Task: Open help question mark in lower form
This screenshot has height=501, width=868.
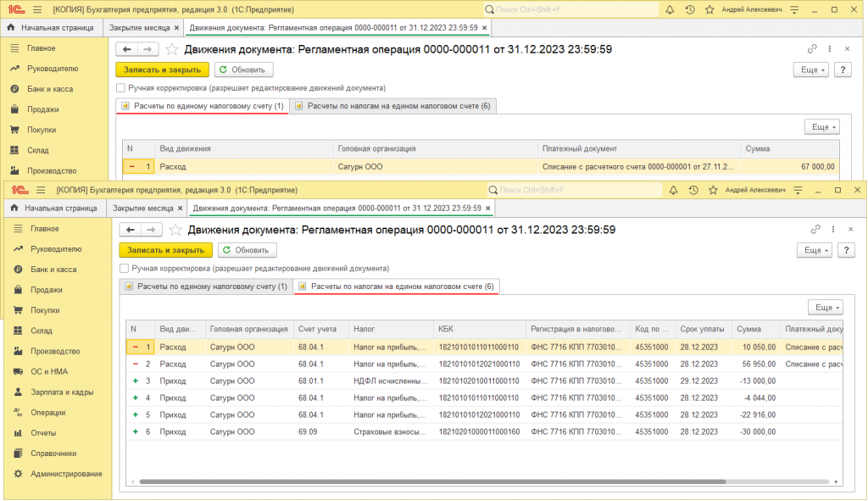Action: [x=846, y=250]
